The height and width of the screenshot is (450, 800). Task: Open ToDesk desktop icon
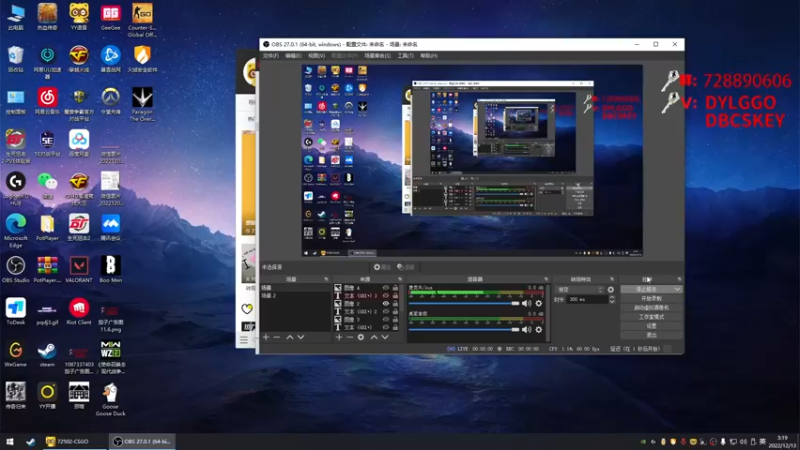16,312
